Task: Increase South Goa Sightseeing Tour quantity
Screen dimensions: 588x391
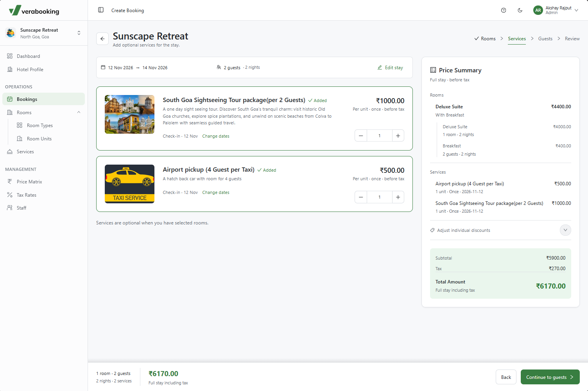Action: (398, 136)
